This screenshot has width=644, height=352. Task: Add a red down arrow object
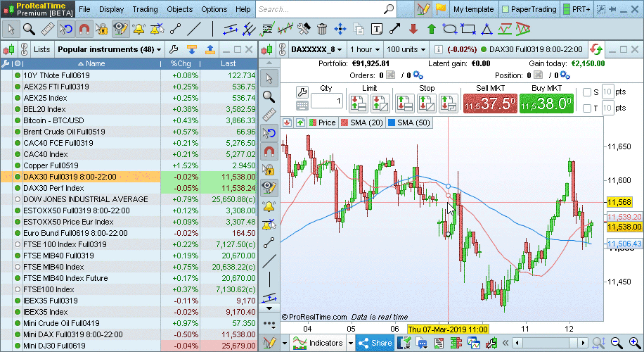[x=413, y=29]
